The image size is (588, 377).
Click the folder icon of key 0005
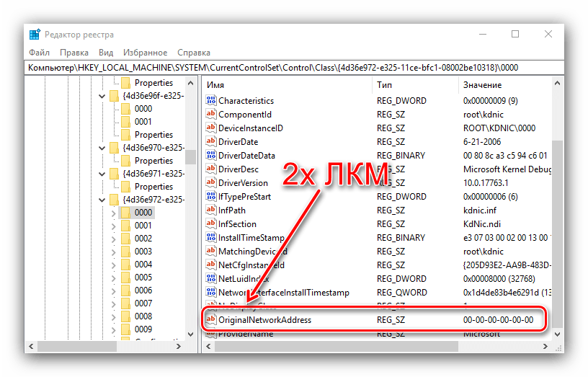(x=125, y=278)
